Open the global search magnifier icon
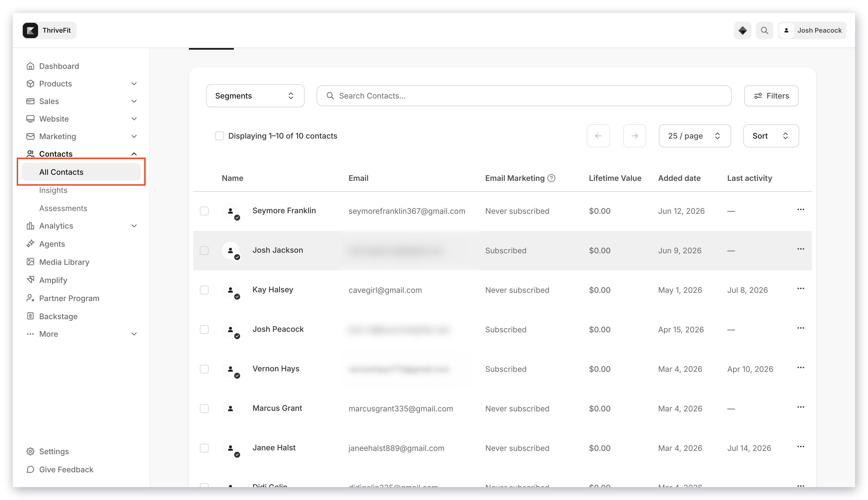Viewport: 868px width, 500px height. [764, 30]
